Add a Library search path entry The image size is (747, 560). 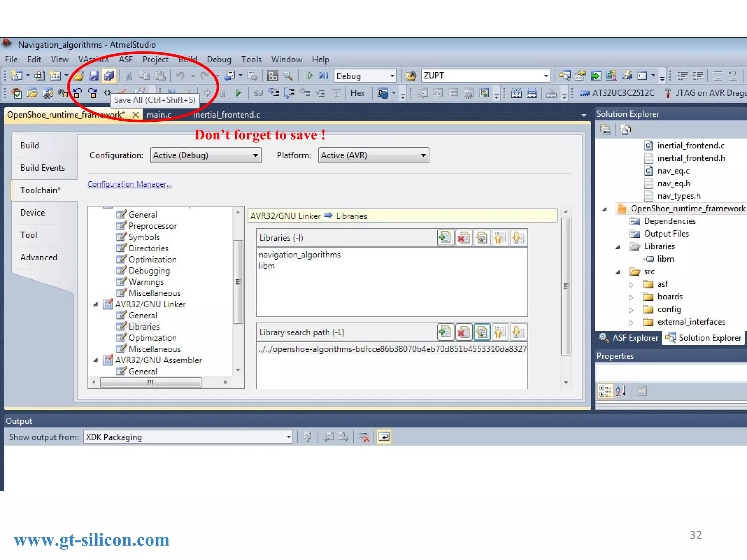[445, 332]
